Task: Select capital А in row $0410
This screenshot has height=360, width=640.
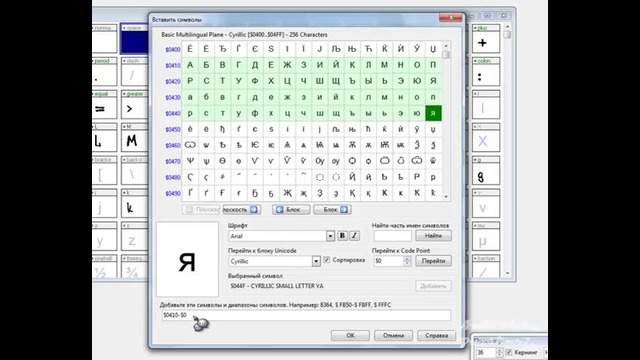Action: coord(190,65)
